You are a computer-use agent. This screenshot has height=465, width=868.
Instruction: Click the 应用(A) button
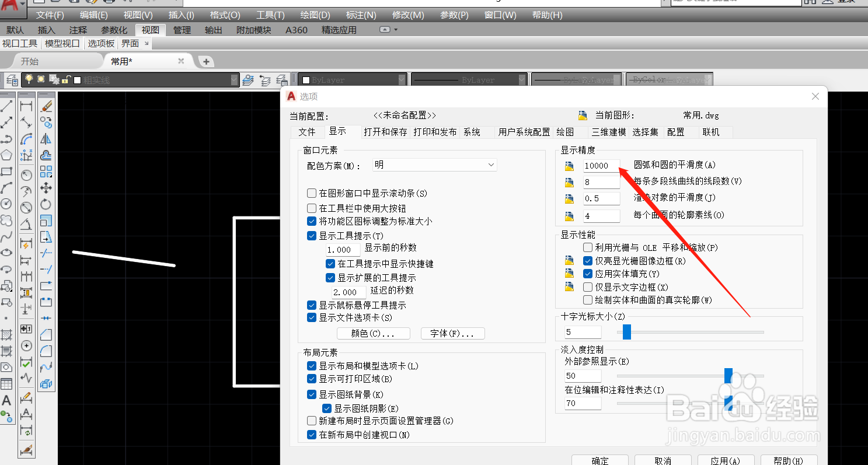pyautogui.click(x=726, y=460)
